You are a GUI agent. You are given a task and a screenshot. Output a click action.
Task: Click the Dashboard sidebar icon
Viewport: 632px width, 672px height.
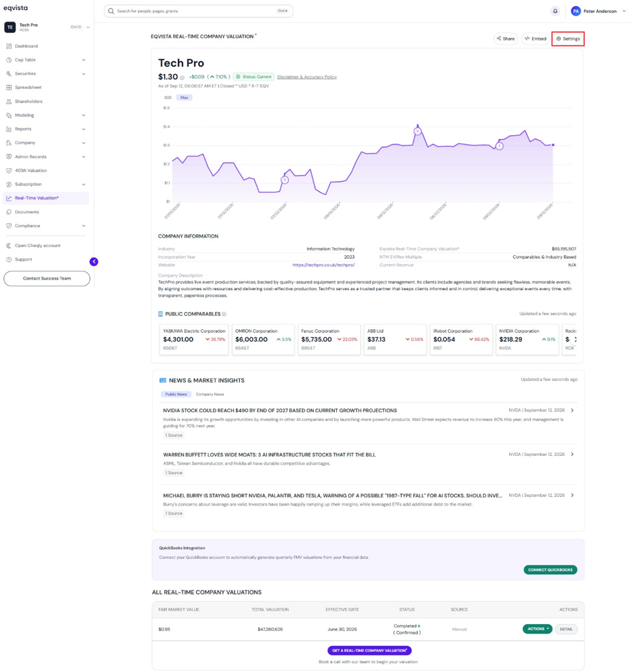pyautogui.click(x=9, y=46)
